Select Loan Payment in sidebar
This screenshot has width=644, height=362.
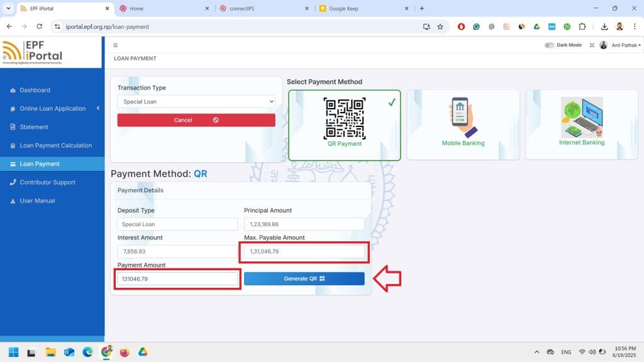coord(52,164)
